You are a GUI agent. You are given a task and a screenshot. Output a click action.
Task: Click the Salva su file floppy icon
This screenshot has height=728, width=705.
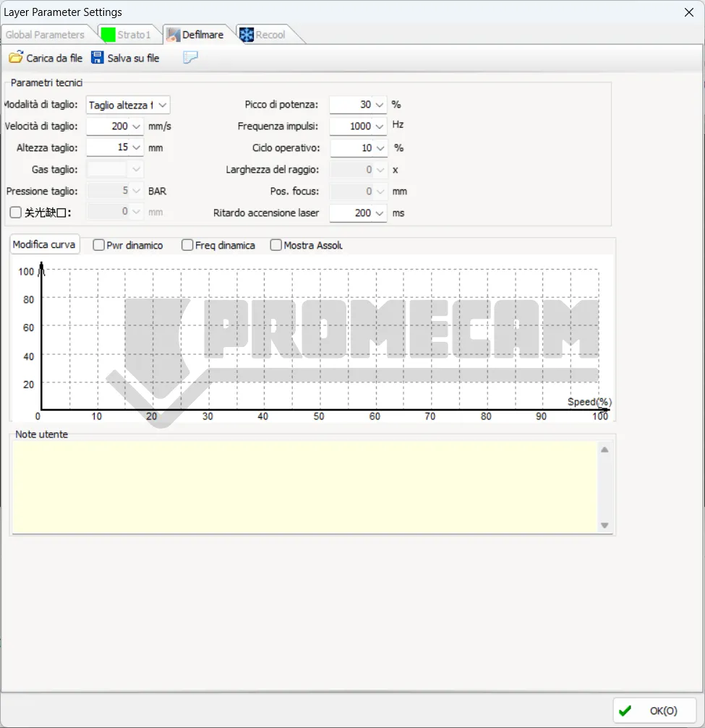[x=98, y=58]
